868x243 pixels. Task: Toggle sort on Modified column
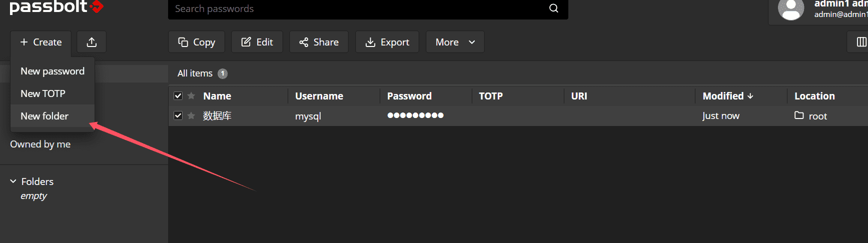click(x=728, y=96)
